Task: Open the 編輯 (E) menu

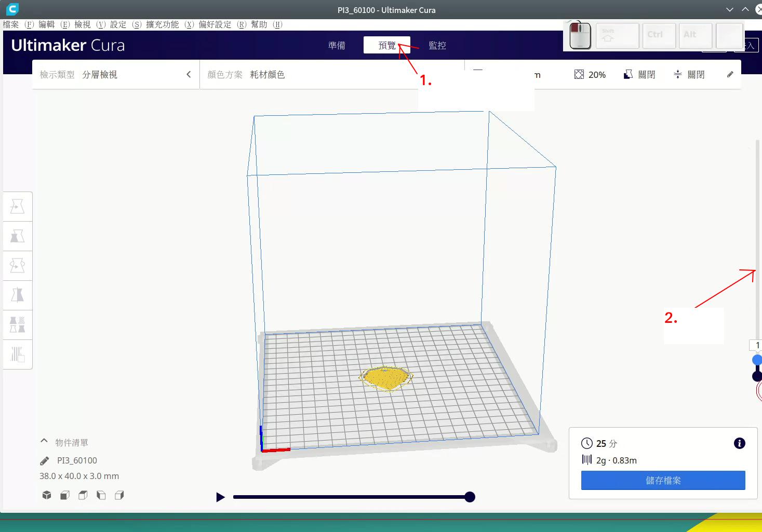Action: (x=55, y=24)
